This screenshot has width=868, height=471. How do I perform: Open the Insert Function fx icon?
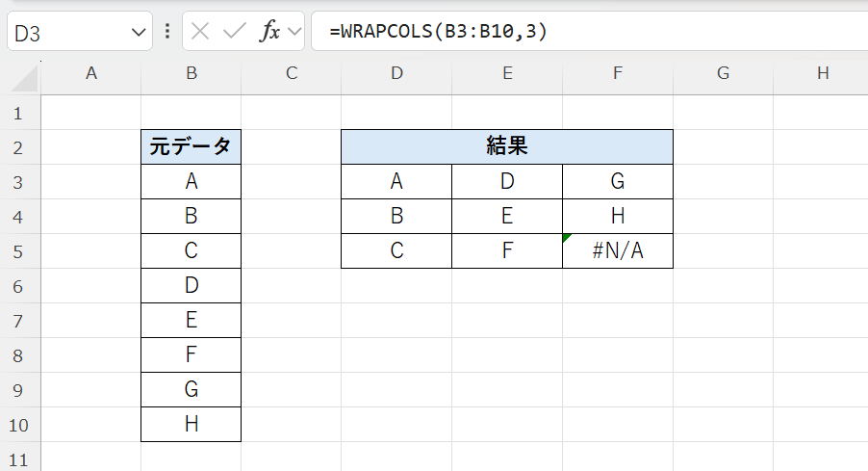(x=270, y=31)
